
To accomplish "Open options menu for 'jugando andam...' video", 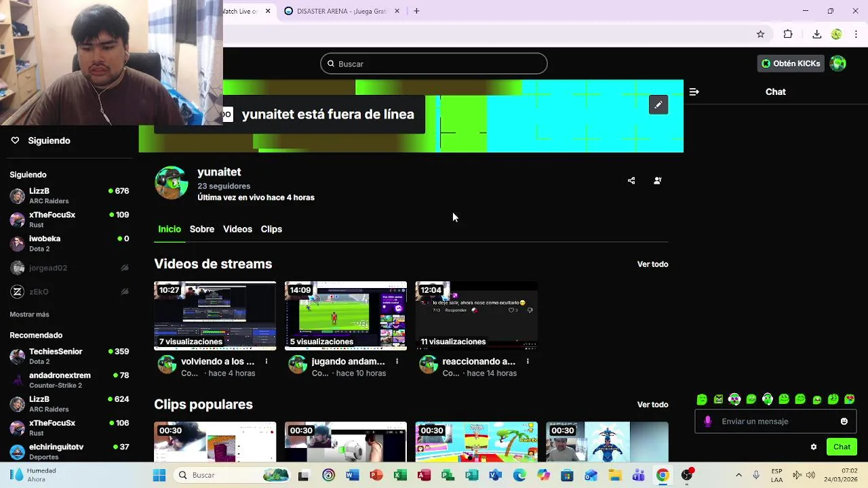I will click(397, 361).
